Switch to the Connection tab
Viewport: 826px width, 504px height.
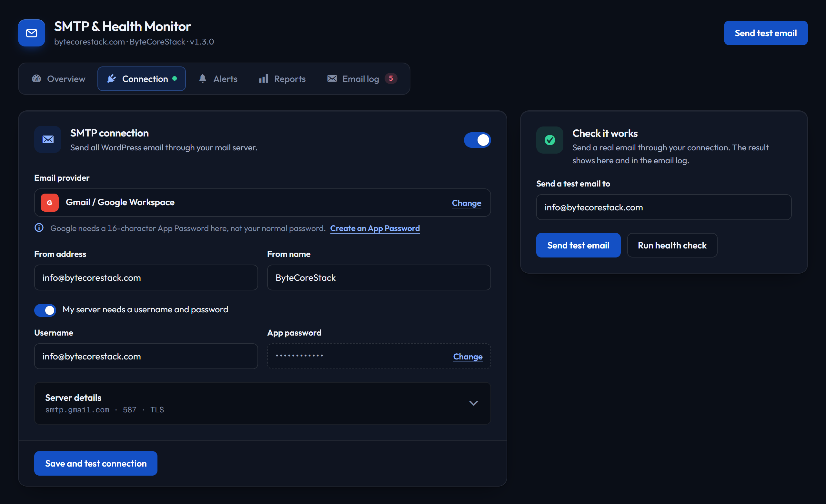click(x=141, y=78)
